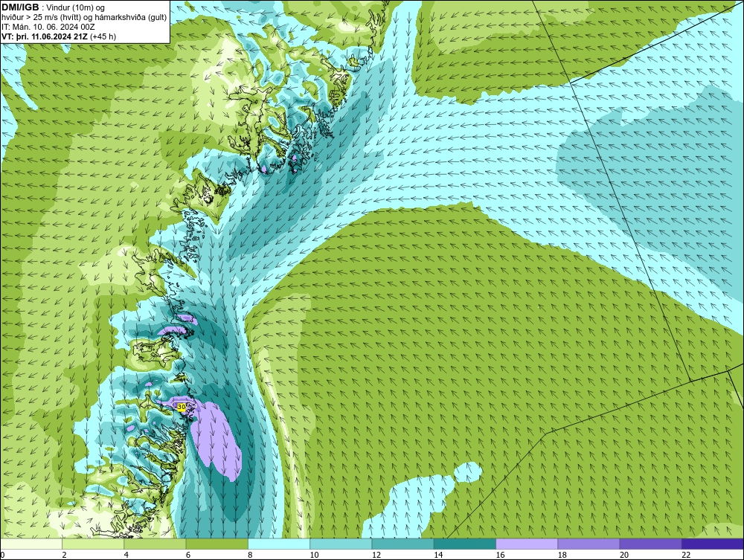Click the 6–8 m/s dark green legend swatch
744x560 pixels.
[217, 544]
